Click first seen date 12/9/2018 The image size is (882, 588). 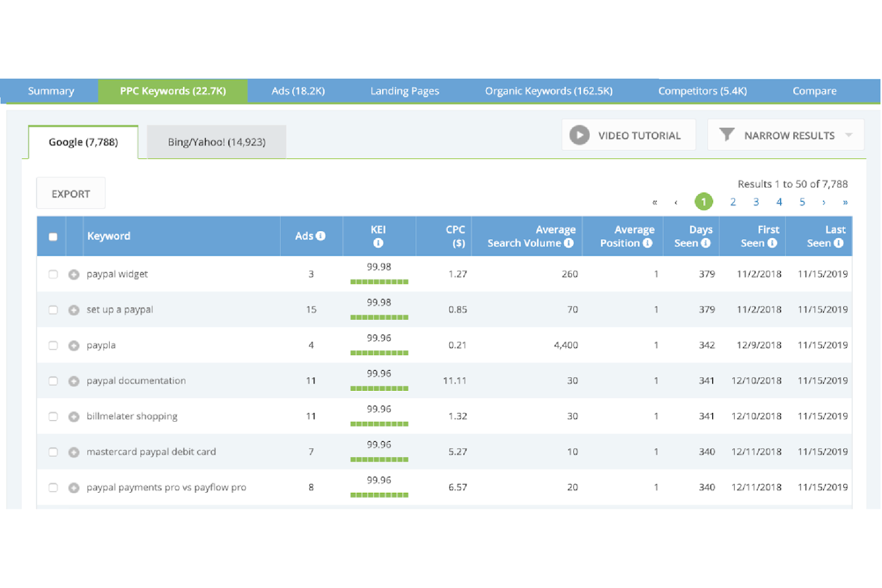pos(759,345)
